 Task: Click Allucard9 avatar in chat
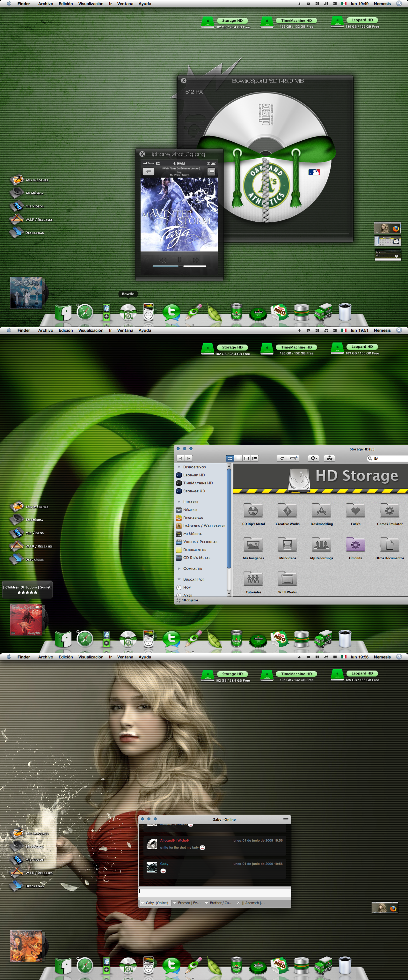tap(152, 844)
